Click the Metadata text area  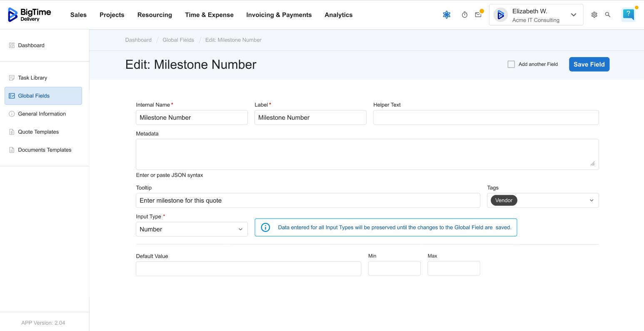(x=367, y=154)
